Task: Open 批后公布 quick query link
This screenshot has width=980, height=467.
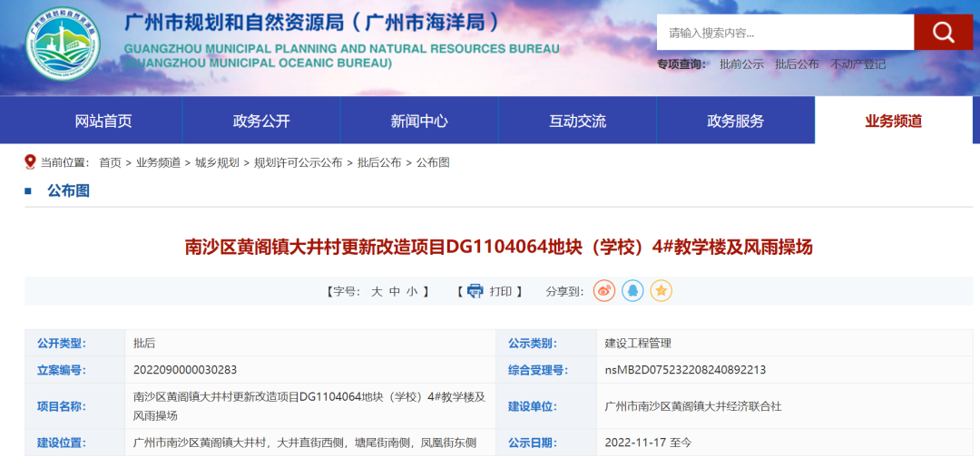Action: pyautogui.click(x=797, y=64)
